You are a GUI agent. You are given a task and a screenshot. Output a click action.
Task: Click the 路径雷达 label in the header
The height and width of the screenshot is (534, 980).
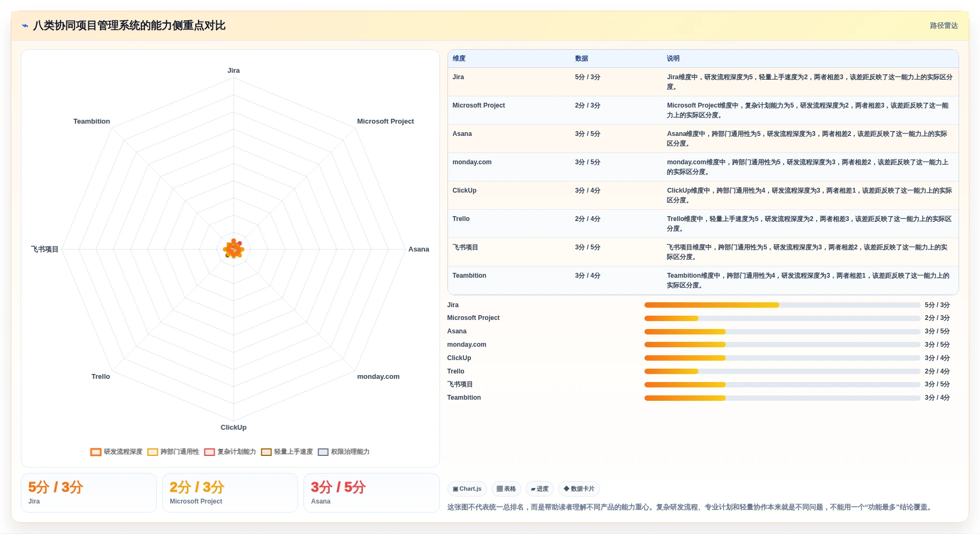coord(944,26)
